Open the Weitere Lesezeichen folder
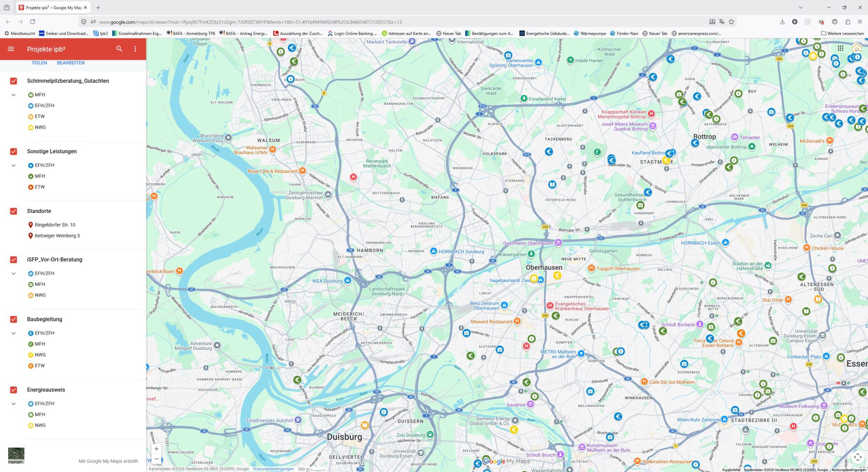 pos(843,33)
